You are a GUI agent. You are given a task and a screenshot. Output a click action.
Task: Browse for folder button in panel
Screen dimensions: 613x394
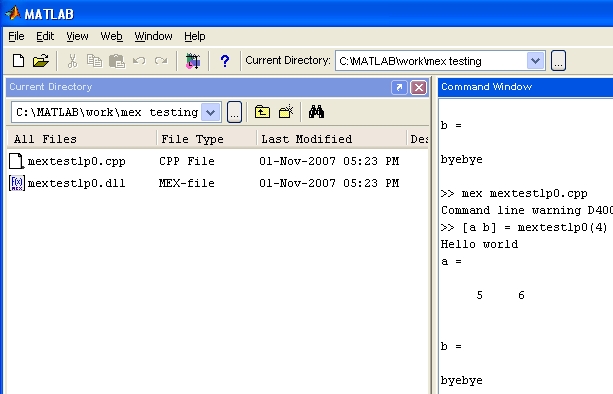click(x=234, y=112)
